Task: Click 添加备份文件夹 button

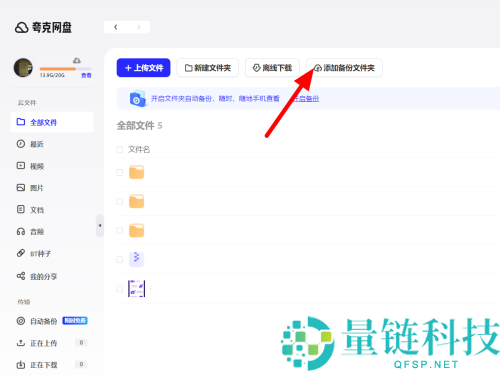Action: click(344, 68)
